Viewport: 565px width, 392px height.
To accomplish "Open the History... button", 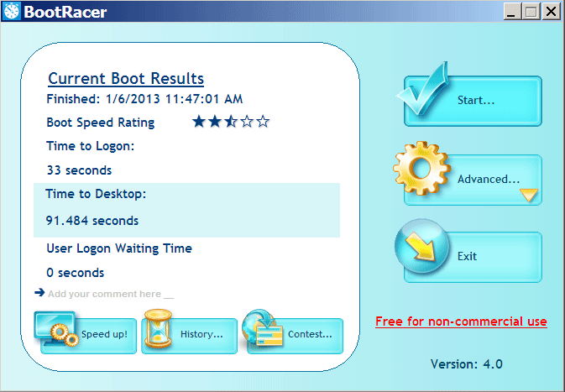I will pos(190,336).
